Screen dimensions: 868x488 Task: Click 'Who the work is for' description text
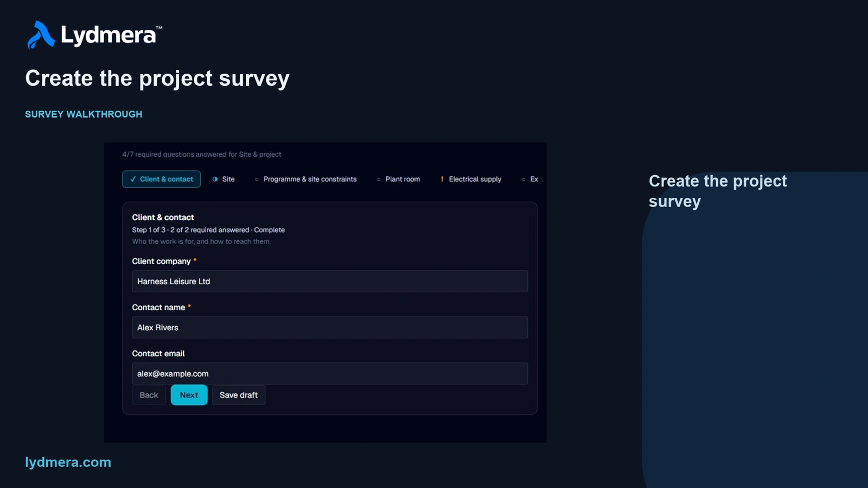coord(201,242)
